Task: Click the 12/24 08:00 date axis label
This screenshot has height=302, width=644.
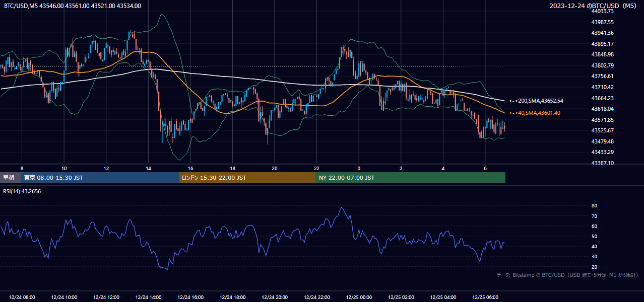Action: (22, 297)
